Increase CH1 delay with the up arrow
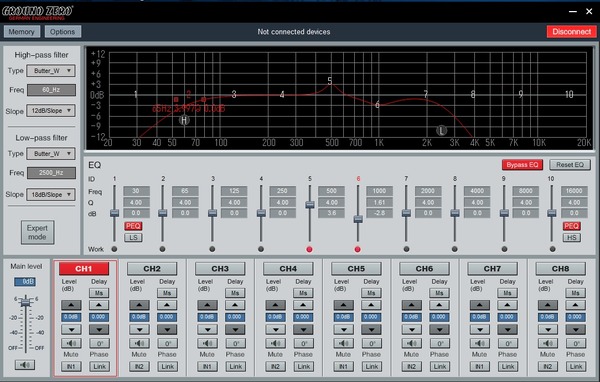 tap(99, 305)
